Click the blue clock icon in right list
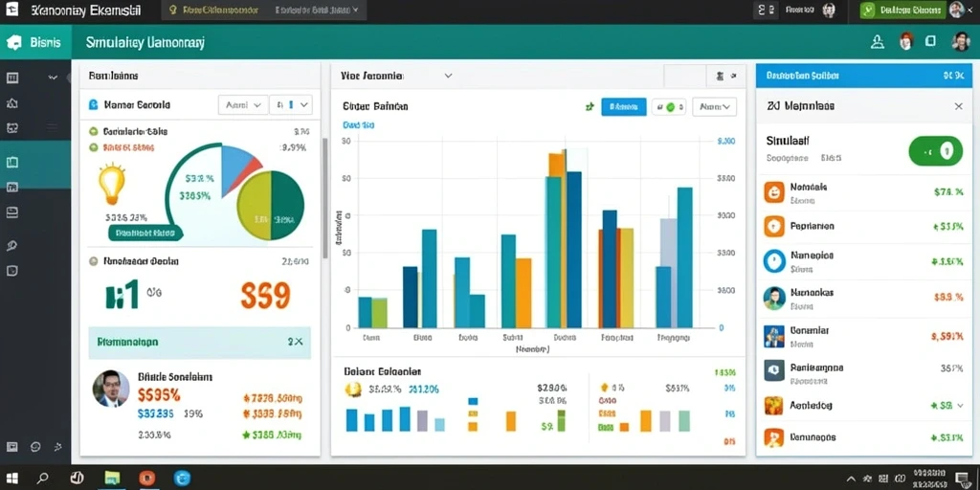The image size is (980, 490). [773, 260]
